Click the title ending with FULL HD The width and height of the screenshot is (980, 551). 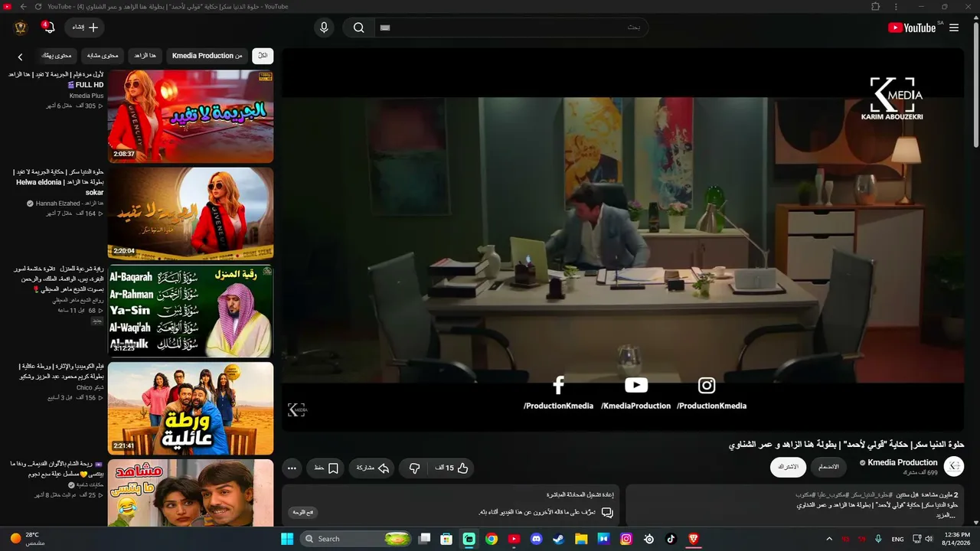pos(57,80)
